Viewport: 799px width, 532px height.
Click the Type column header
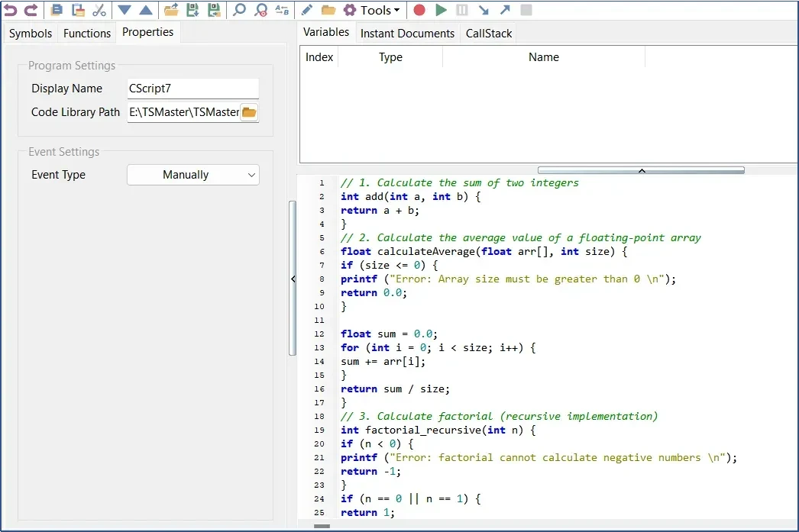(391, 57)
